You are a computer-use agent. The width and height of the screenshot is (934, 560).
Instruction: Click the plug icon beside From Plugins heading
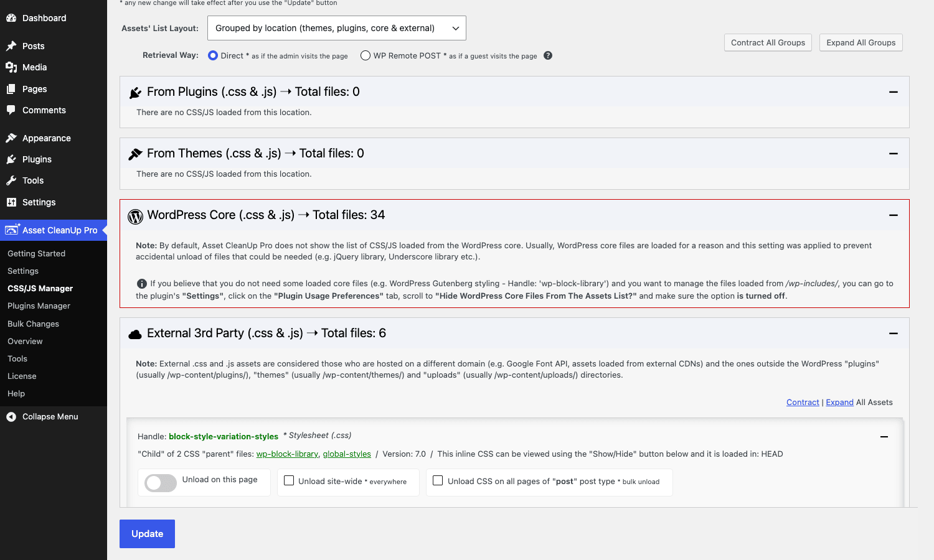point(135,93)
